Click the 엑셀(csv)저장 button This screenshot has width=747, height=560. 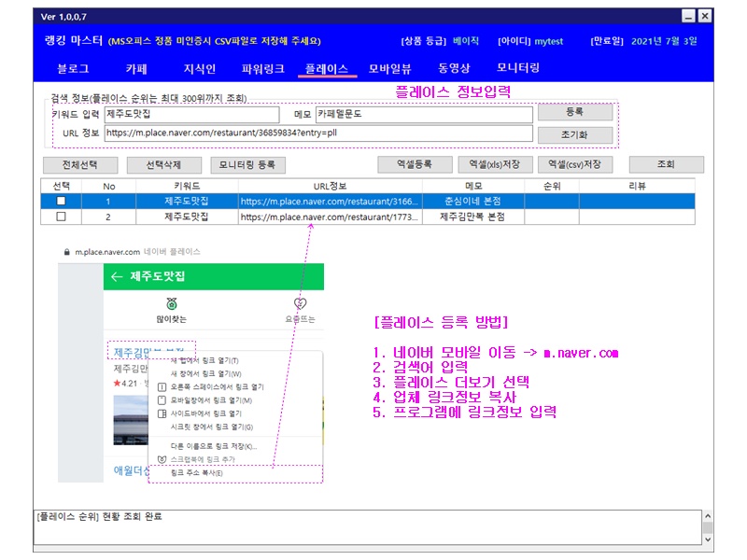(575, 165)
